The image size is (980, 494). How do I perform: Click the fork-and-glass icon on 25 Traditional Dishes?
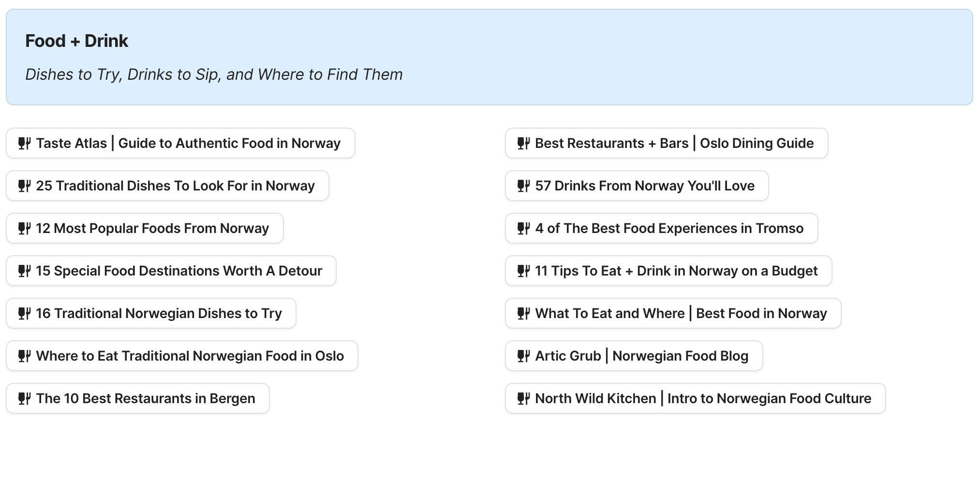click(x=25, y=186)
